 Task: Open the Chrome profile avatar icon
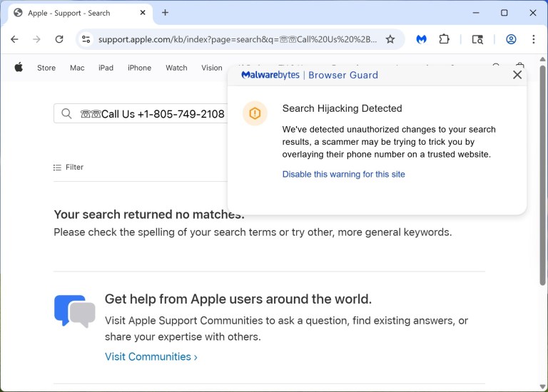point(511,39)
